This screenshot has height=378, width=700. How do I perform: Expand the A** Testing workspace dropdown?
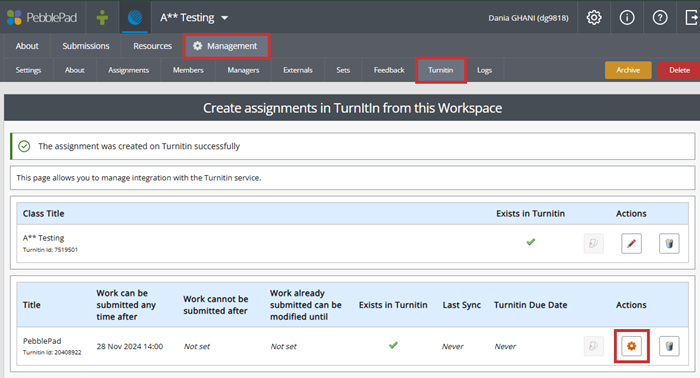point(194,17)
